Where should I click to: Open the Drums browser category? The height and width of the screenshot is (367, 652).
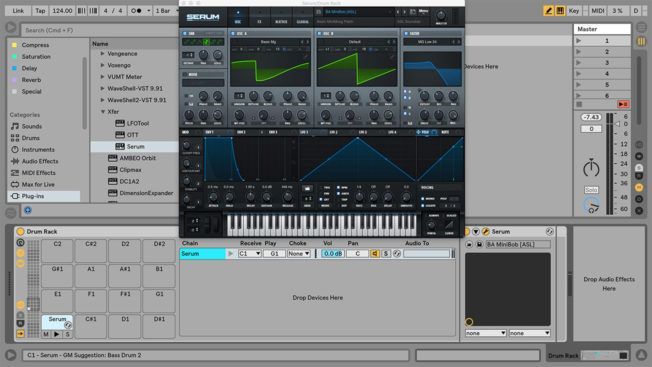(30, 138)
